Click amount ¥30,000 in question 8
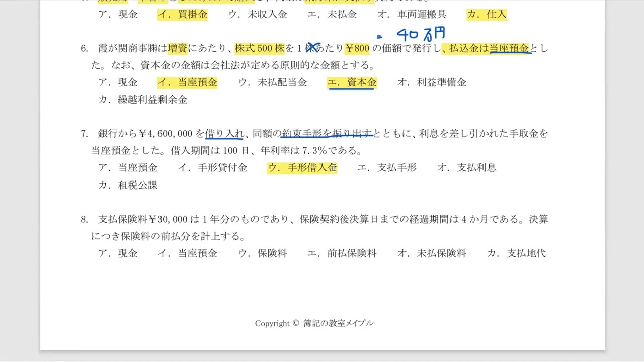 (169, 219)
